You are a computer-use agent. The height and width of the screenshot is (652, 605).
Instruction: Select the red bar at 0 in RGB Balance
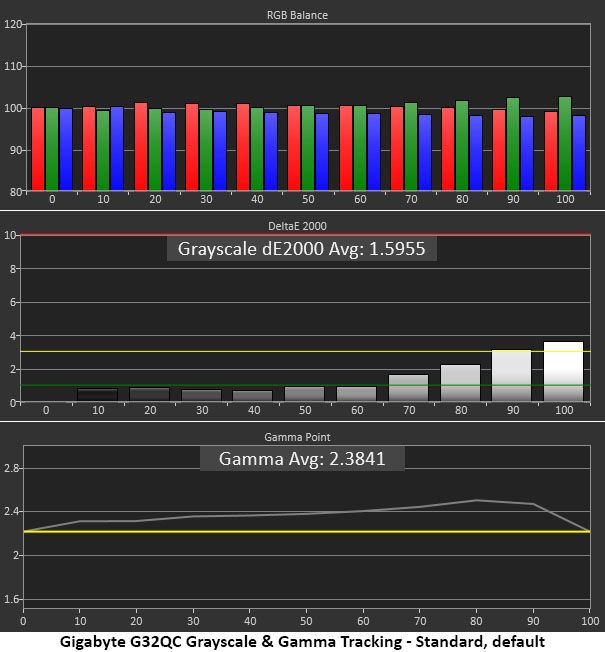click(x=38, y=149)
